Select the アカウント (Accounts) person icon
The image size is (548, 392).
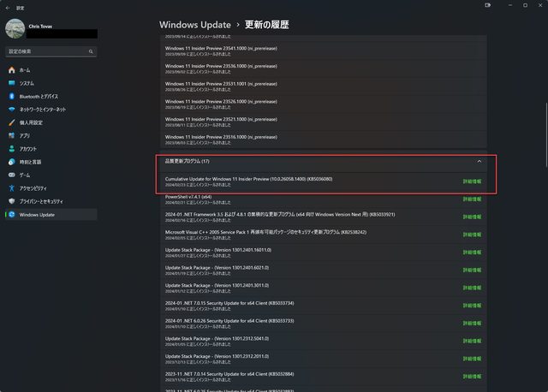point(12,149)
